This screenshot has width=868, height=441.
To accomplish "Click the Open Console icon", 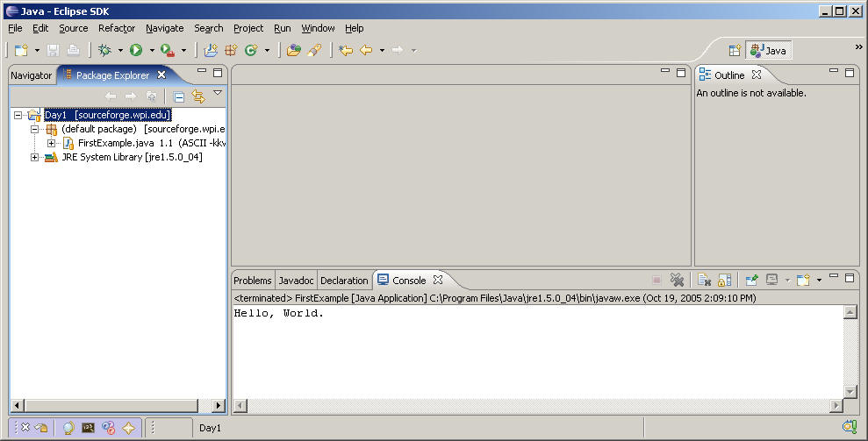I will (x=803, y=280).
